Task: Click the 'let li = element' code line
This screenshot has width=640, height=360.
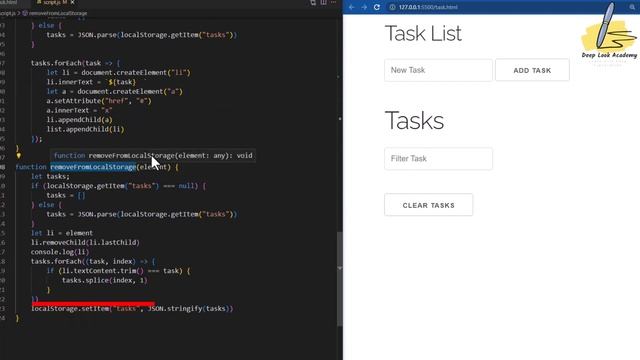Action: click(62, 233)
